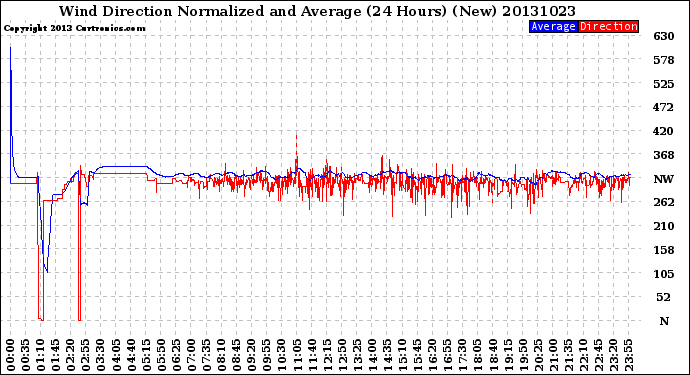This screenshot has height=375, width=690.
Task: Click the 472 y-axis label
Action: click(664, 107)
